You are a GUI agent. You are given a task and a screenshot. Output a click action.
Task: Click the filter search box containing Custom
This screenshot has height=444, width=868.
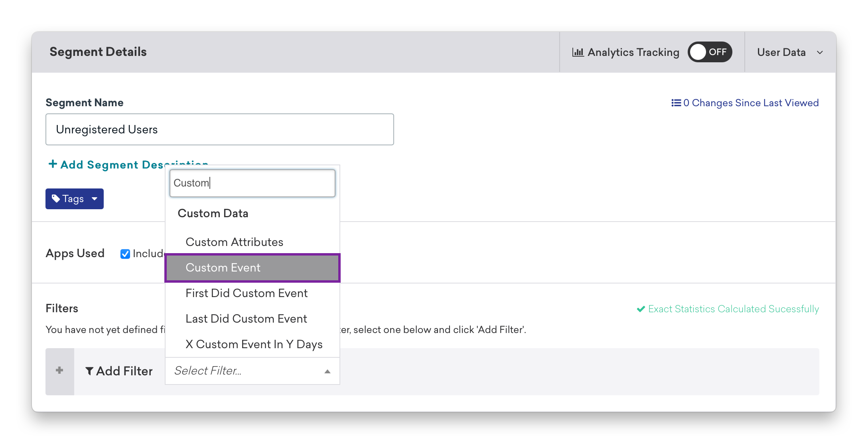253,183
